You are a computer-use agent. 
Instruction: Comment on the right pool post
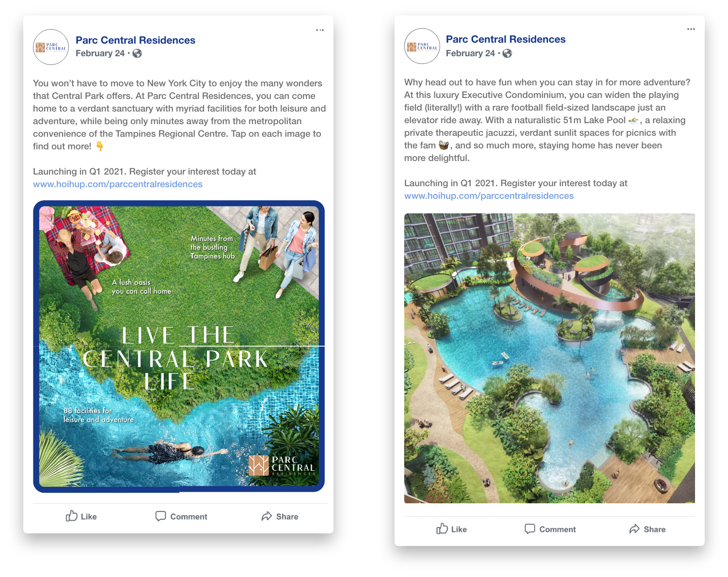pyautogui.click(x=550, y=529)
